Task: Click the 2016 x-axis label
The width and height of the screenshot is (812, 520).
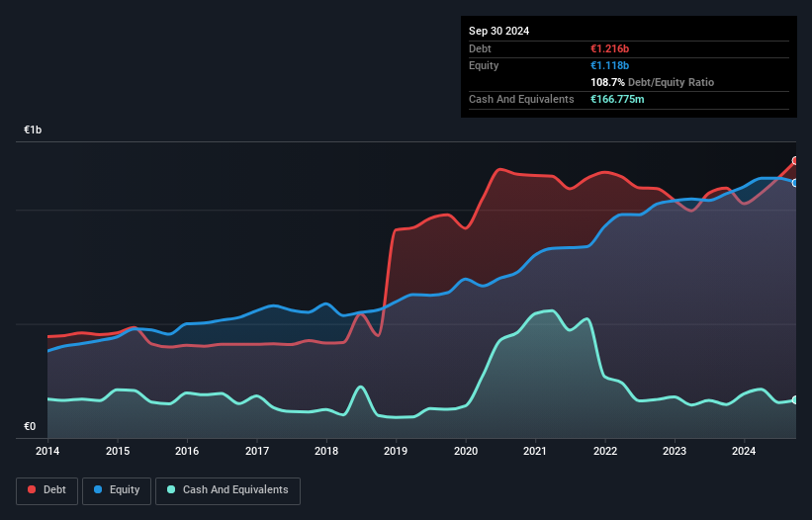Action: tap(187, 451)
